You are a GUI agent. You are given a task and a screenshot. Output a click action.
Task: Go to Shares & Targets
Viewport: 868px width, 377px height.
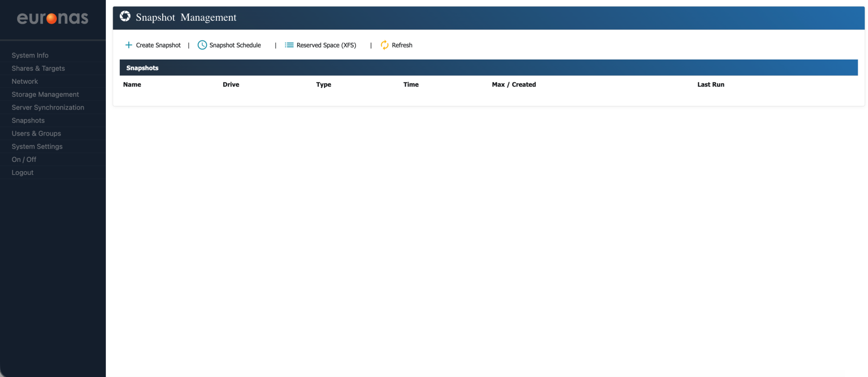pyautogui.click(x=38, y=68)
